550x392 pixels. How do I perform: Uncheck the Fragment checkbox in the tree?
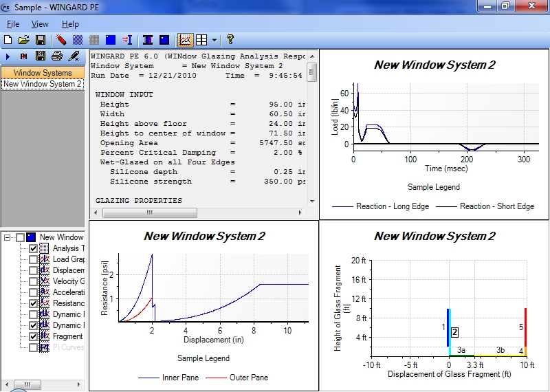click(x=33, y=336)
